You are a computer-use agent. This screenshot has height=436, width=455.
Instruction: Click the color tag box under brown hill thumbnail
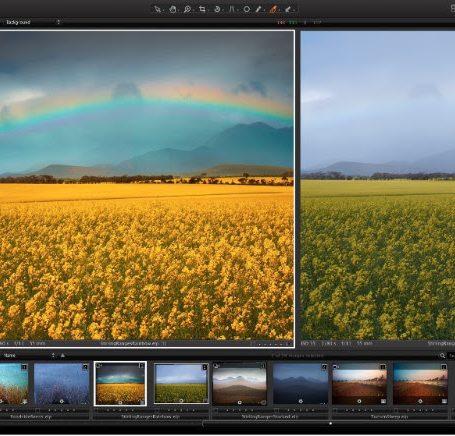point(216,410)
